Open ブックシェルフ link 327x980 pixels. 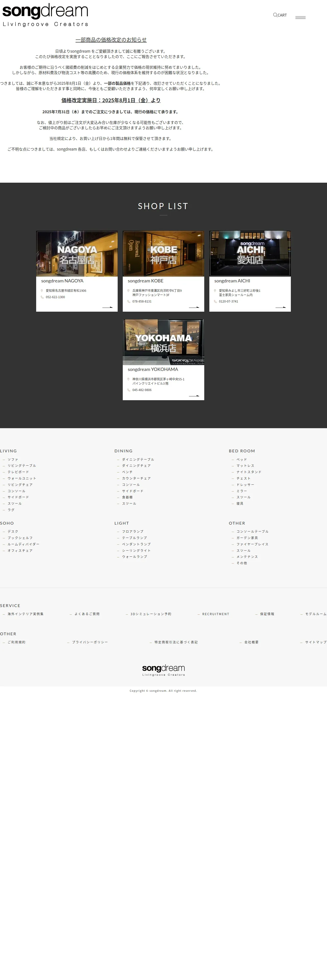[20, 538]
